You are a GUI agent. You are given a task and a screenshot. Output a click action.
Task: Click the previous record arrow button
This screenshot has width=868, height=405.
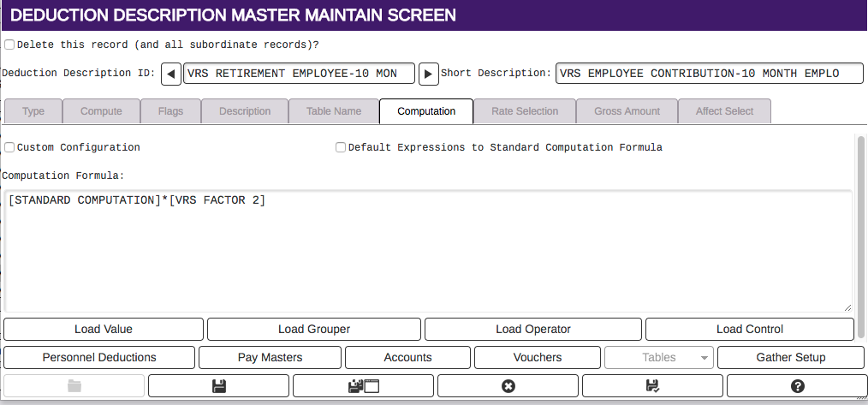click(x=171, y=74)
